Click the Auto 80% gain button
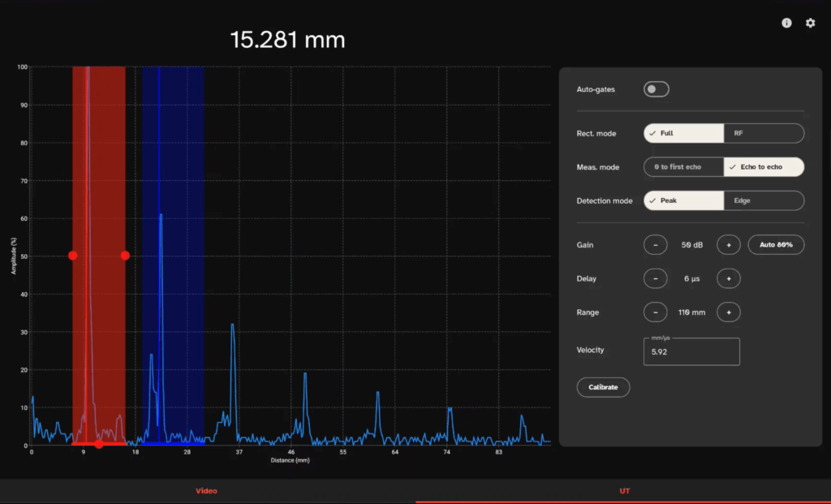Image resolution: width=831 pixels, height=504 pixels. tap(775, 244)
